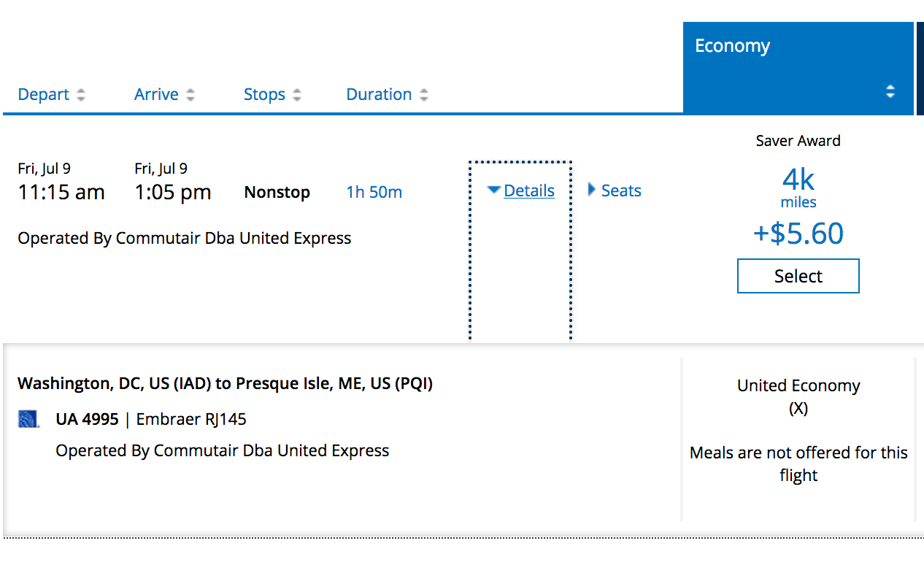Open the 1h 50m duration link
The height and width of the screenshot is (565, 924).
coord(374,193)
